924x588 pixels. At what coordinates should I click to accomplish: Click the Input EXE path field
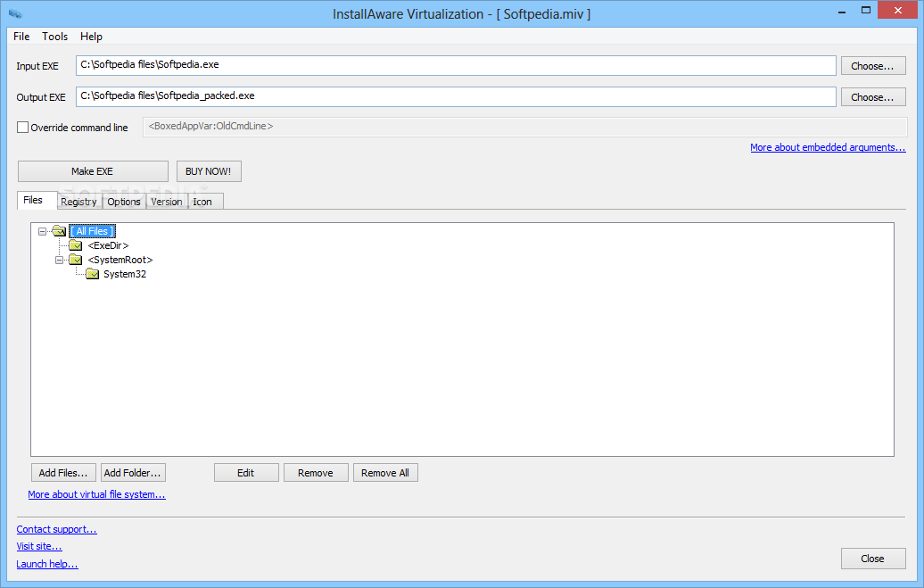click(456, 65)
